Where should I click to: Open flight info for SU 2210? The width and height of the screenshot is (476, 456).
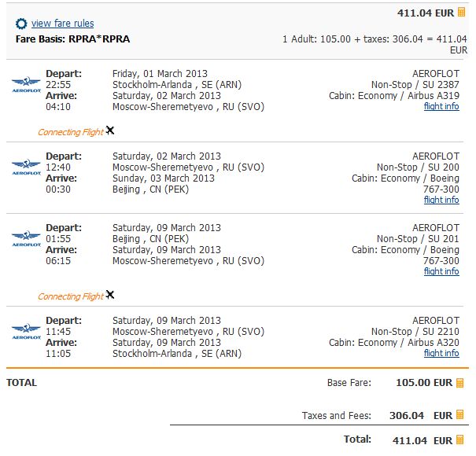(441, 353)
